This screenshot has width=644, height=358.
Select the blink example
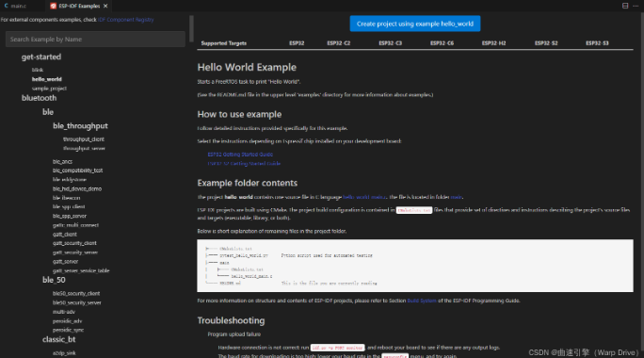(x=38, y=70)
